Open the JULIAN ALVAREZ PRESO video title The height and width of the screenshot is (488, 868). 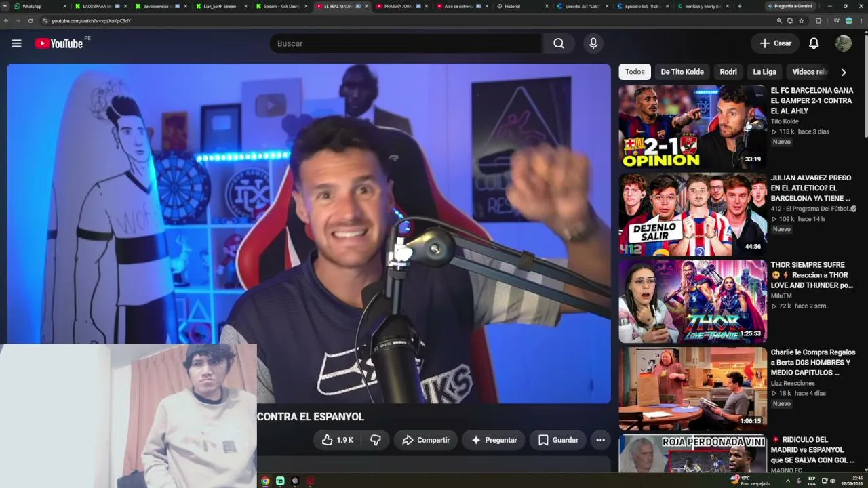coord(811,188)
